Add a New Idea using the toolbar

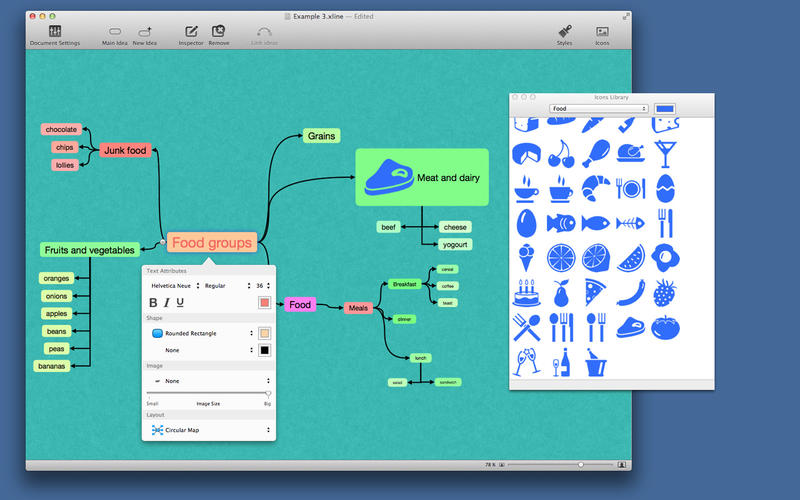pos(145,32)
